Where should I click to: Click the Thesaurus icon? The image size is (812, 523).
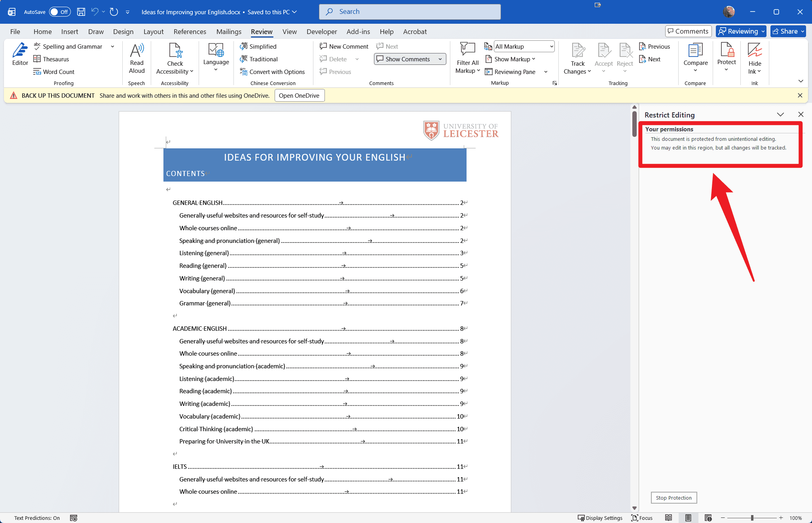click(37, 59)
